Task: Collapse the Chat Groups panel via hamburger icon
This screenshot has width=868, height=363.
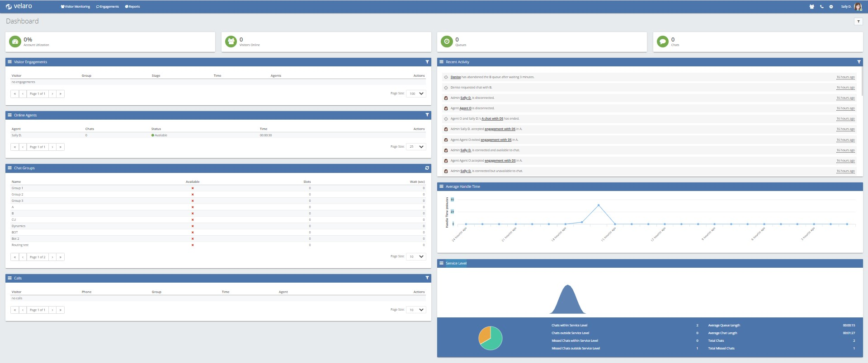Action: pos(9,168)
